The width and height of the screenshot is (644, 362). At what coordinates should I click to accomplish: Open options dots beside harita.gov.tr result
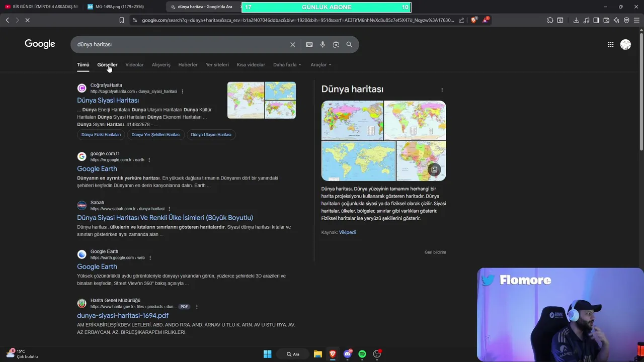tap(197, 307)
